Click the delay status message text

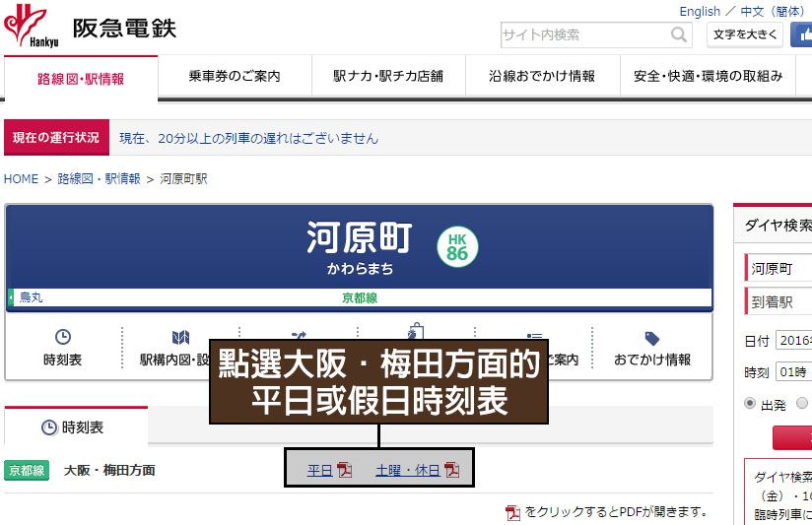248,138
